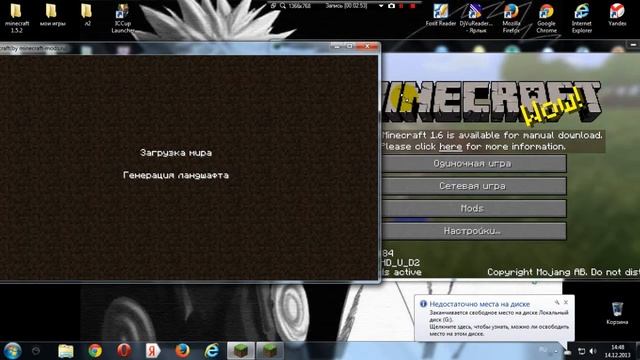
Task: Close the low disk space notification balloon
Action: [x=566, y=302]
